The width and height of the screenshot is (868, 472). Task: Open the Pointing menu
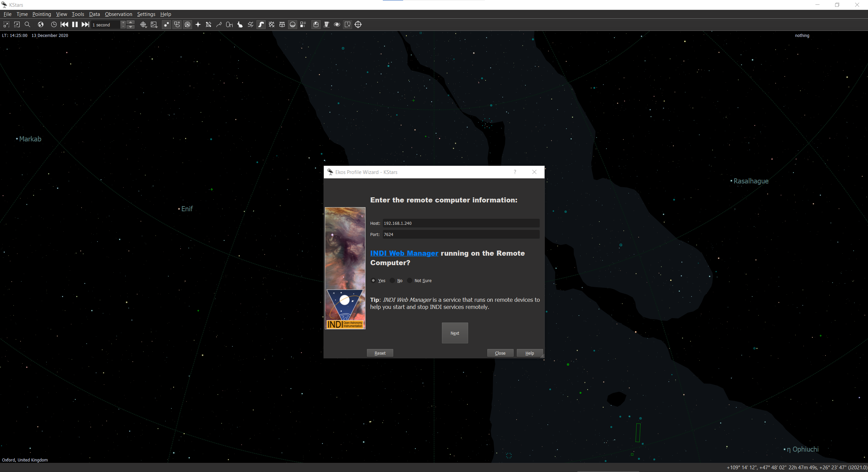click(x=41, y=14)
